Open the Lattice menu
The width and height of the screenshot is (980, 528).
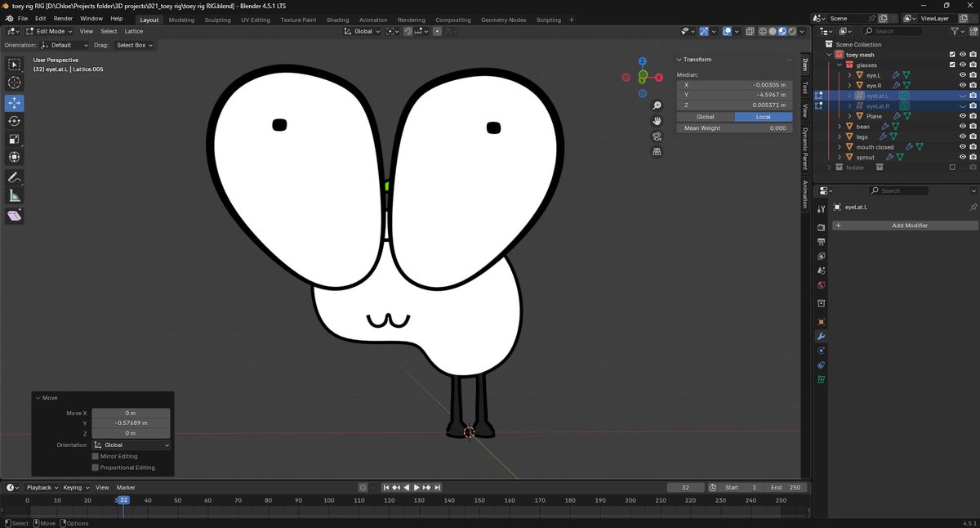click(133, 31)
